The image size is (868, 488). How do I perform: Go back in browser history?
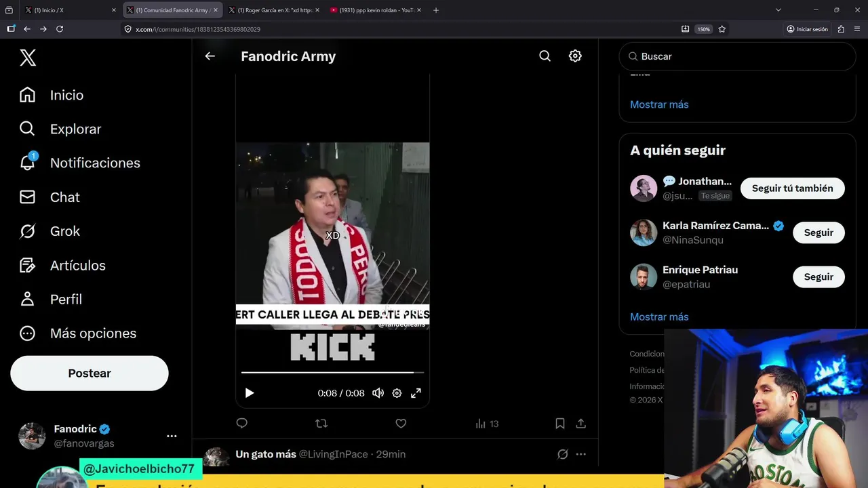click(x=27, y=29)
